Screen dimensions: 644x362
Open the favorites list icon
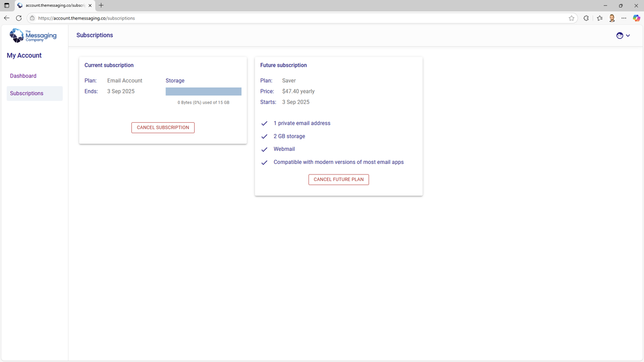point(600,18)
